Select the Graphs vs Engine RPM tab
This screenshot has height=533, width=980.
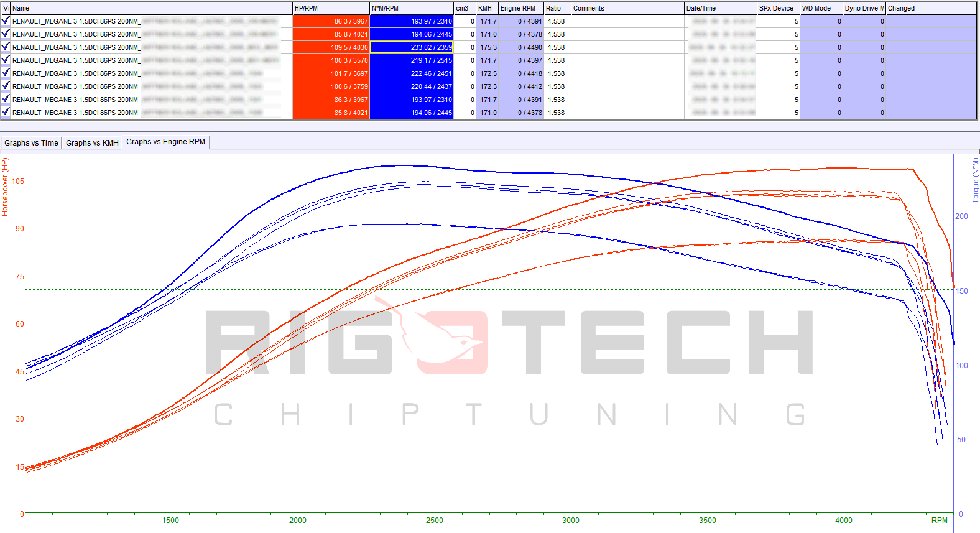pyautogui.click(x=165, y=142)
